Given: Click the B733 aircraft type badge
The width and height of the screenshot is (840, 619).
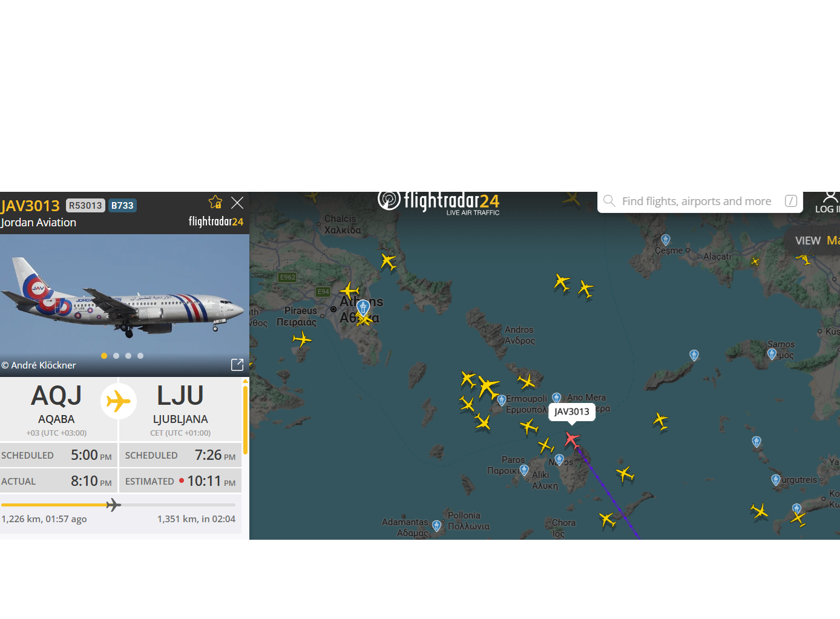Looking at the screenshot, I should (122, 206).
